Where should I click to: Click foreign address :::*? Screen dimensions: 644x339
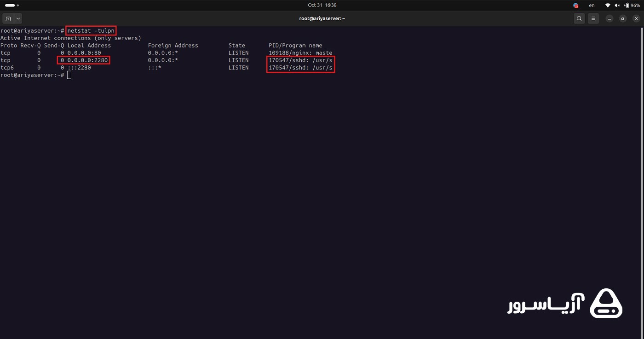tap(155, 67)
